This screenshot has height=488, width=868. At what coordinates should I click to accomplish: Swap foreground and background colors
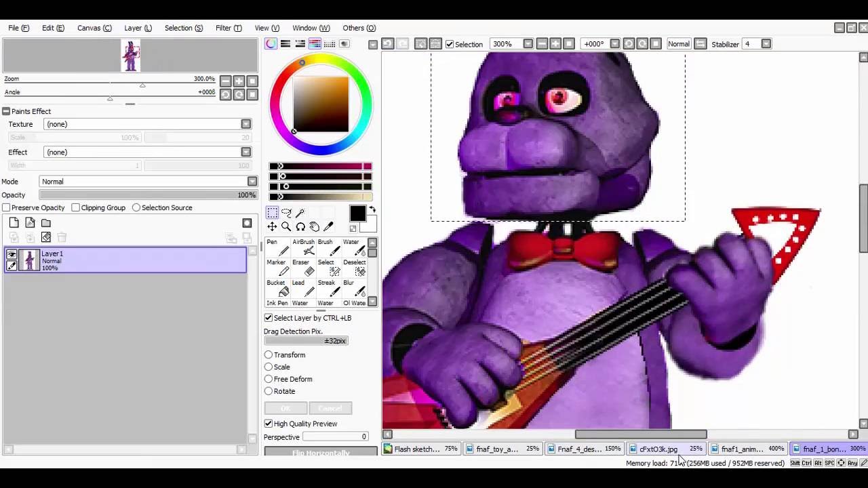[372, 210]
